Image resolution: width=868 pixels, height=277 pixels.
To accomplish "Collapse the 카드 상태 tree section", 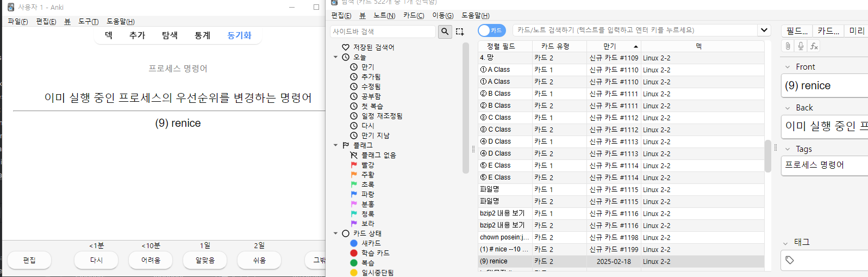I will pos(335,233).
